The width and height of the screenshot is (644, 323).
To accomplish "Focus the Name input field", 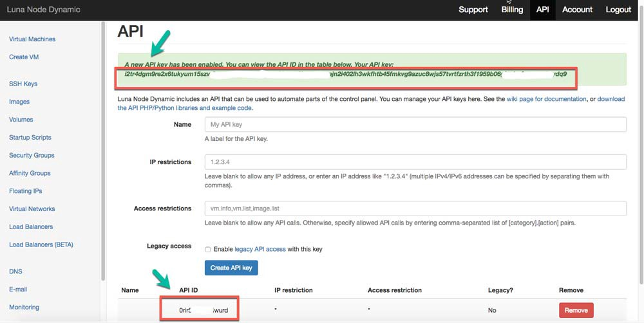I will point(415,124).
